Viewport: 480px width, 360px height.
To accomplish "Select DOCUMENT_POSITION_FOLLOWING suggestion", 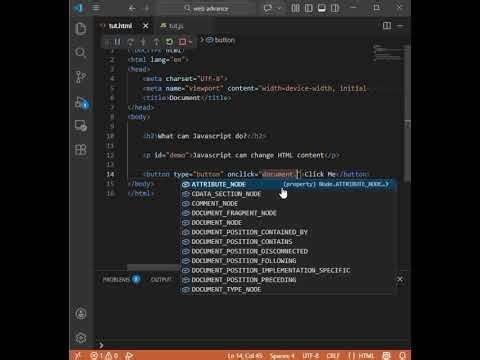I will [x=289, y=261].
